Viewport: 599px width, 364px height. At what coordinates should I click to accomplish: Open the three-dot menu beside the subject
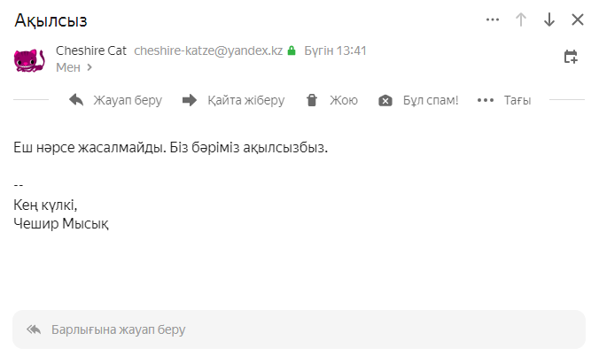tap(493, 19)
